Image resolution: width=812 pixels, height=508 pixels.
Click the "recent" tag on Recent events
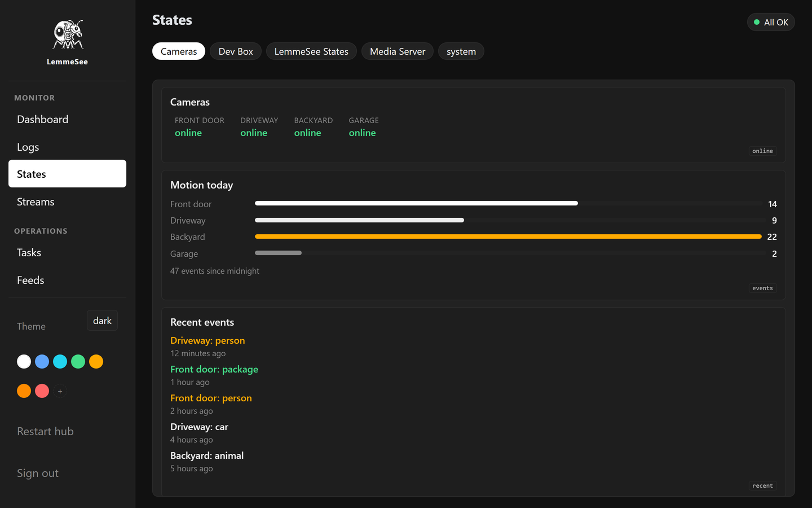tap(762, 486)
